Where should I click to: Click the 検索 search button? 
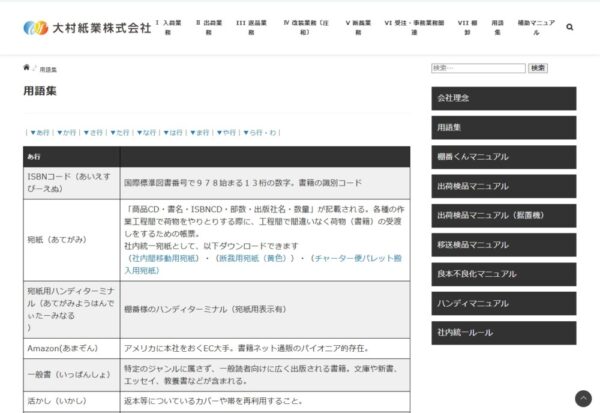tap(538, 68)
